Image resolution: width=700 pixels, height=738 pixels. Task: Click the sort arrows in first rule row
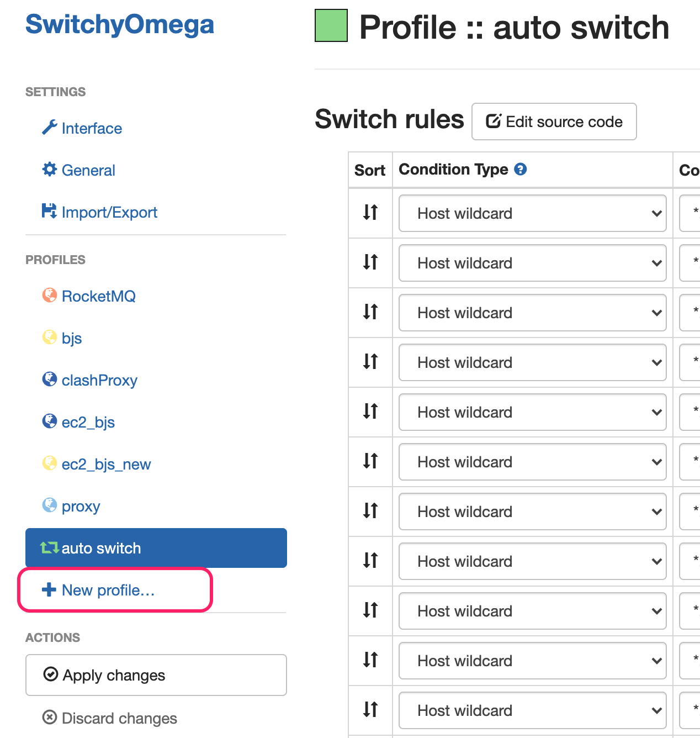pyautogui.click(x=370, y=212)
